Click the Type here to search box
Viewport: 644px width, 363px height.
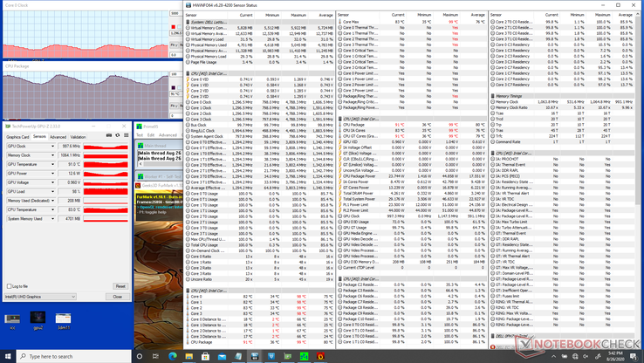point(74,356)
